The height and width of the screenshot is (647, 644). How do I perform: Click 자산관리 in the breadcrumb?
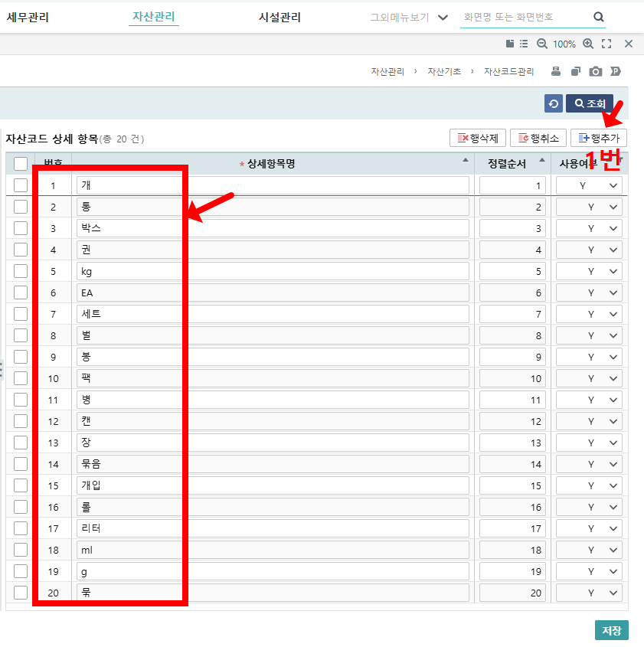[x=387, y=71]
